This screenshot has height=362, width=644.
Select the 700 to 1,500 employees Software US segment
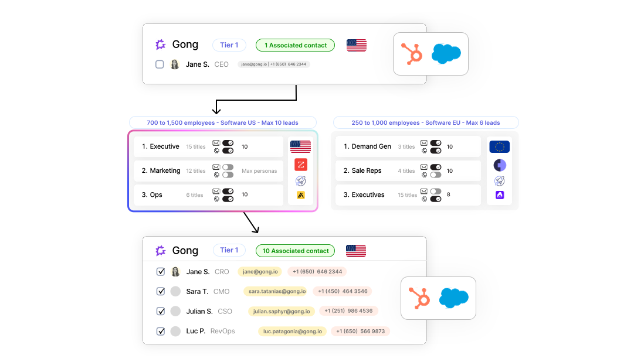click(222, 123)
